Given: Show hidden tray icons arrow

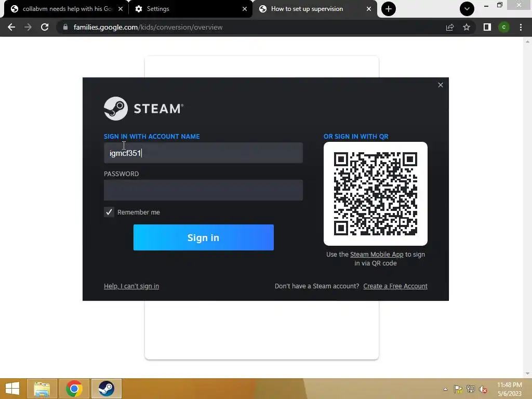Looking at the screenshot, I should coord(445,389).
